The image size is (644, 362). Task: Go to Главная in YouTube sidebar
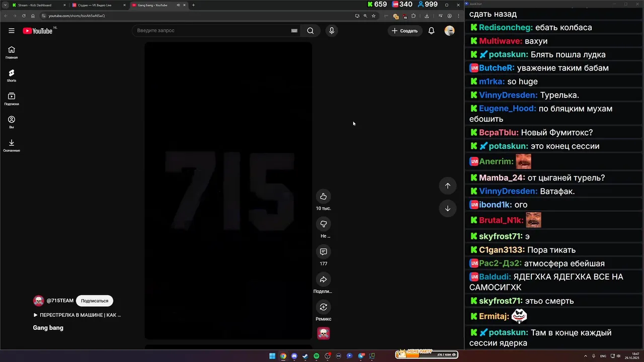coord(12,52)
